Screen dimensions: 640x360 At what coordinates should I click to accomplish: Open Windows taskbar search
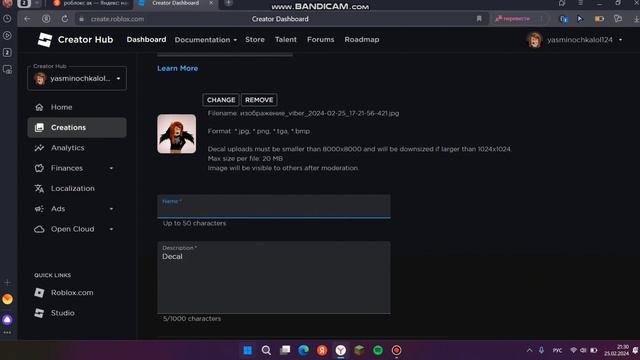tap(266, 350)
